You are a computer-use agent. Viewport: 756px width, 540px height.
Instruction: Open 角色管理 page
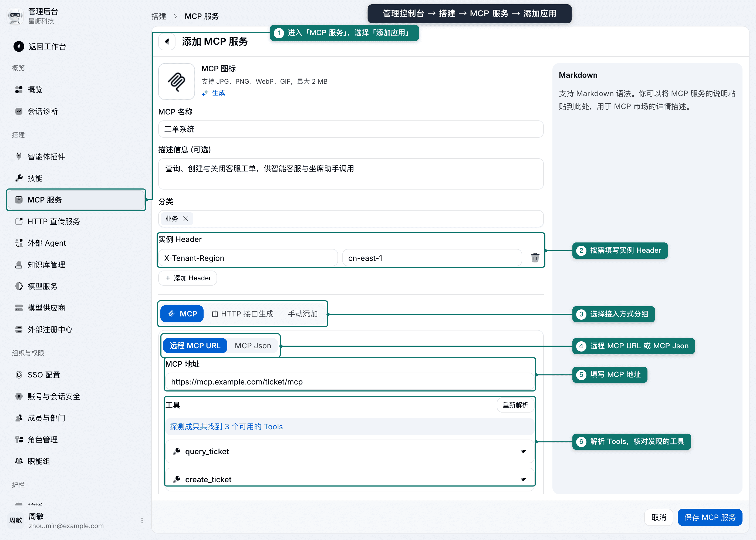click(76, 439)
